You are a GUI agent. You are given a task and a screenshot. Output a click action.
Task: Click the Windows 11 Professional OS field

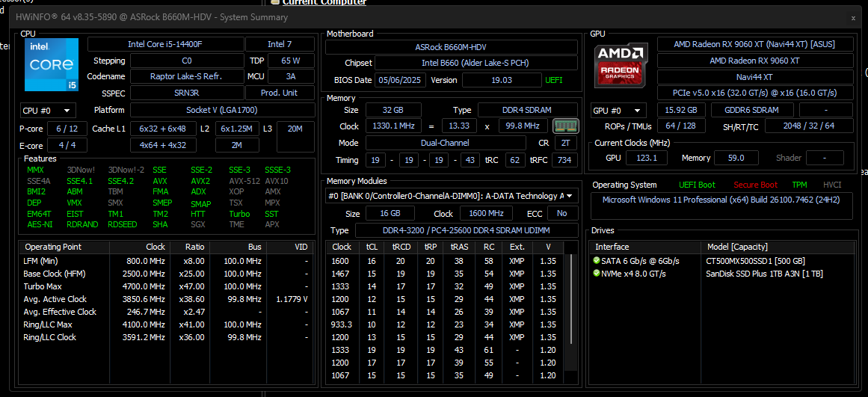[x=721, y=206]
